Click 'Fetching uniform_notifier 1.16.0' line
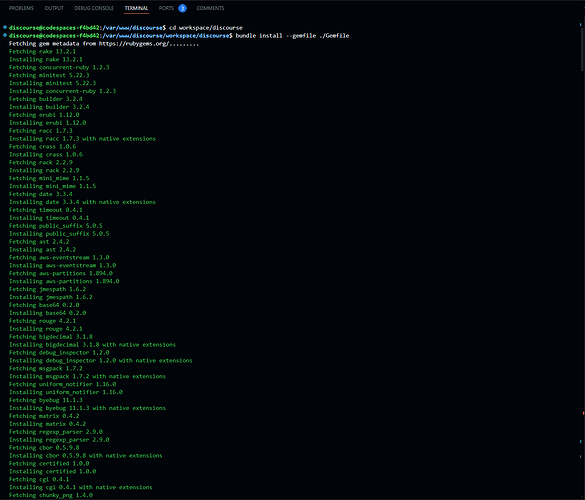This screenshot has height=500, width=585. tap(62, 384)
